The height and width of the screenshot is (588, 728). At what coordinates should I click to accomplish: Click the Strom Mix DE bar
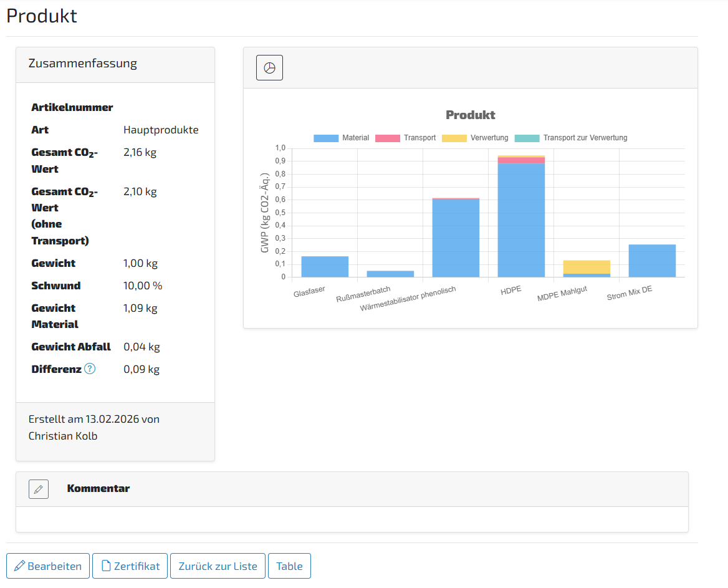[652, 261]
